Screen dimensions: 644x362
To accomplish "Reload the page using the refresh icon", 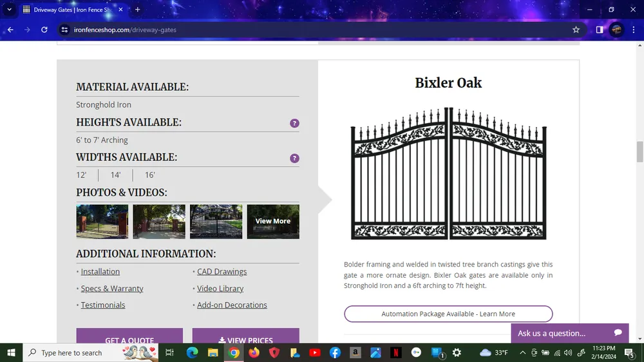I will click(44, 30).
